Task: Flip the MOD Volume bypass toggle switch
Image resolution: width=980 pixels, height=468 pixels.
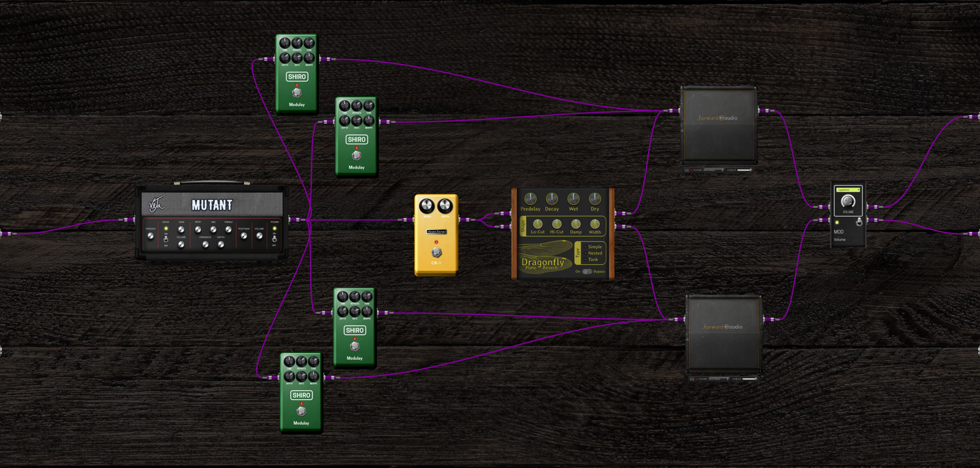Action: tap(859, 222)
